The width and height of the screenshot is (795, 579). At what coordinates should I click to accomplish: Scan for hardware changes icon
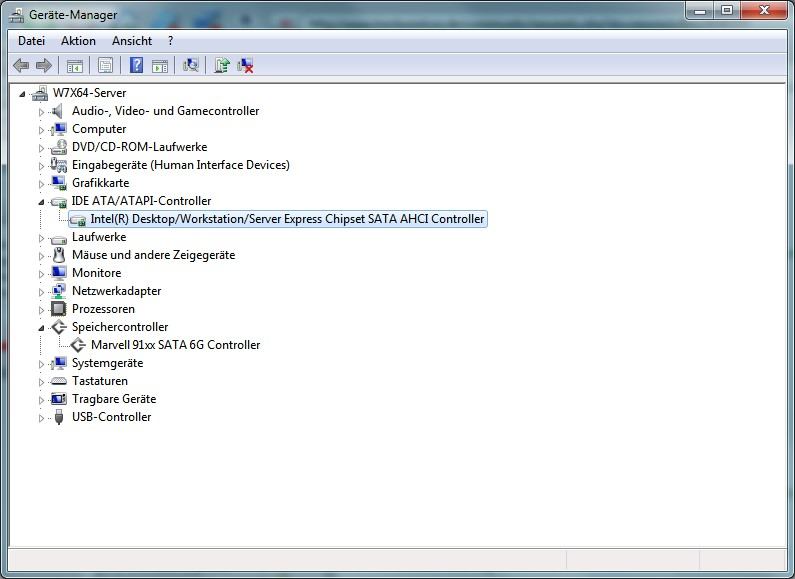[x=191, y=65]
